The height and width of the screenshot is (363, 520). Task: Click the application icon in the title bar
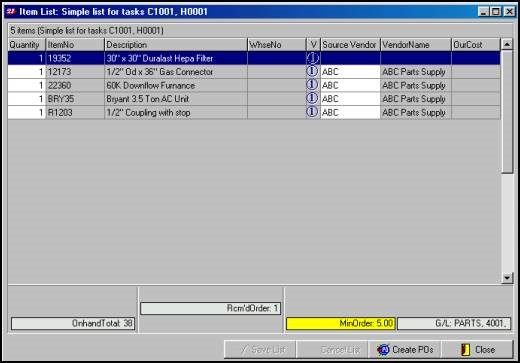point(11,12)
